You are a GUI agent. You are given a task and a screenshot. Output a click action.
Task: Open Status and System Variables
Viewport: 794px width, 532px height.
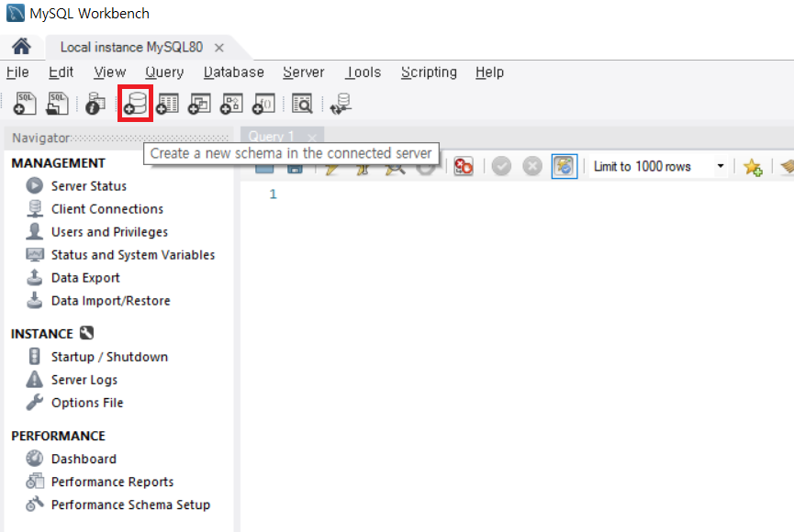coord(133,255)
